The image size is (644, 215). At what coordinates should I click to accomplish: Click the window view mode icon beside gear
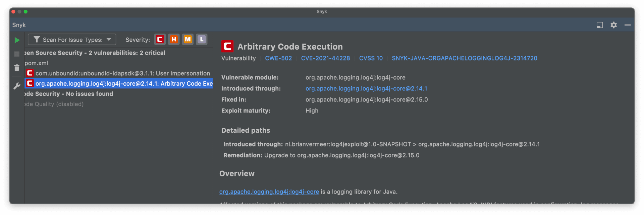click(600, 25)
